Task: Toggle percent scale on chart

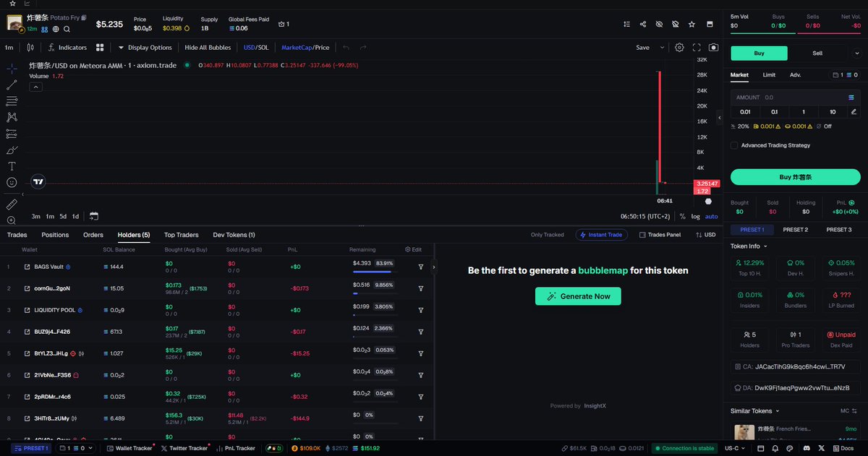Action: 682,216
